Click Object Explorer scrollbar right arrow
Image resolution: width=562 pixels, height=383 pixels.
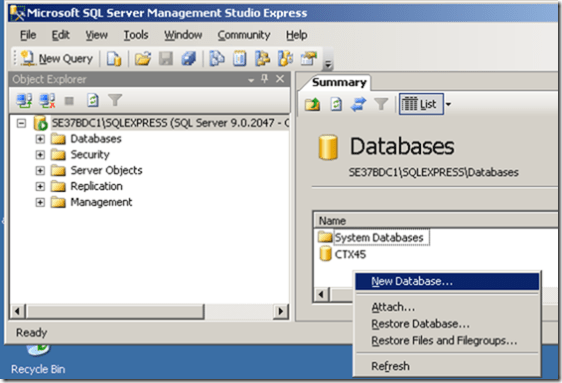(x=281, y=311)
